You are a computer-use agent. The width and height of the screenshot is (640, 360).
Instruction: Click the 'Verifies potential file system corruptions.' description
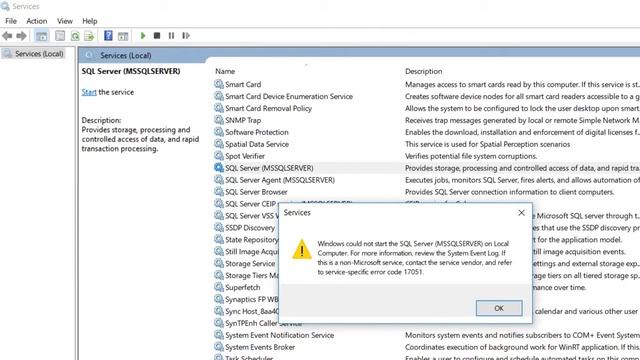(x=471, y=156)
